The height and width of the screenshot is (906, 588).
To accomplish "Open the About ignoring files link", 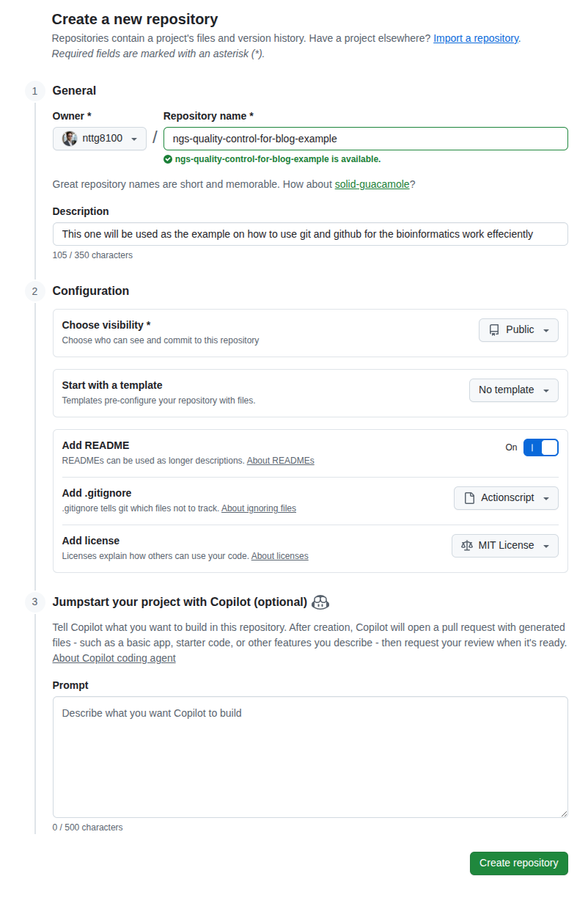I will click(258, 508).
